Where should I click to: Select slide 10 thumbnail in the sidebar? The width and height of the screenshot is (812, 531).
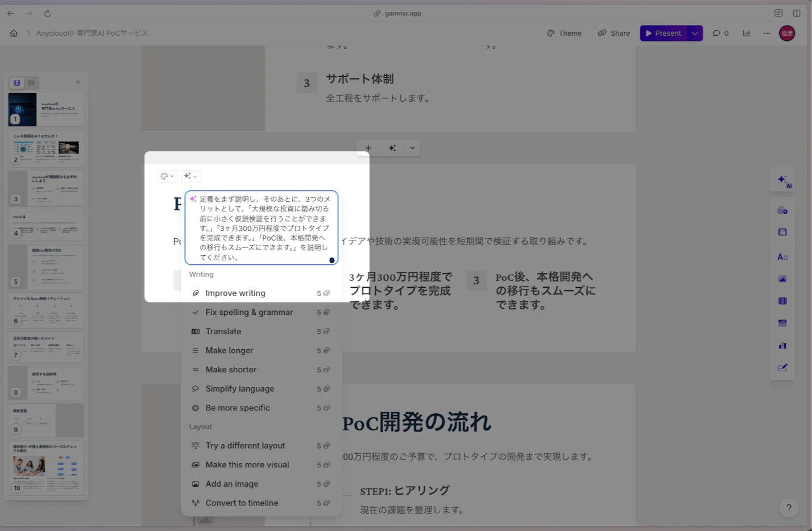pos(46,467)
